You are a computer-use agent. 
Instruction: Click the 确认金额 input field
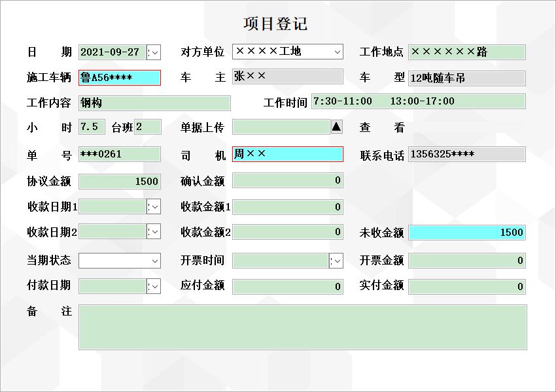pyautogui.click(x=288, y=180)
